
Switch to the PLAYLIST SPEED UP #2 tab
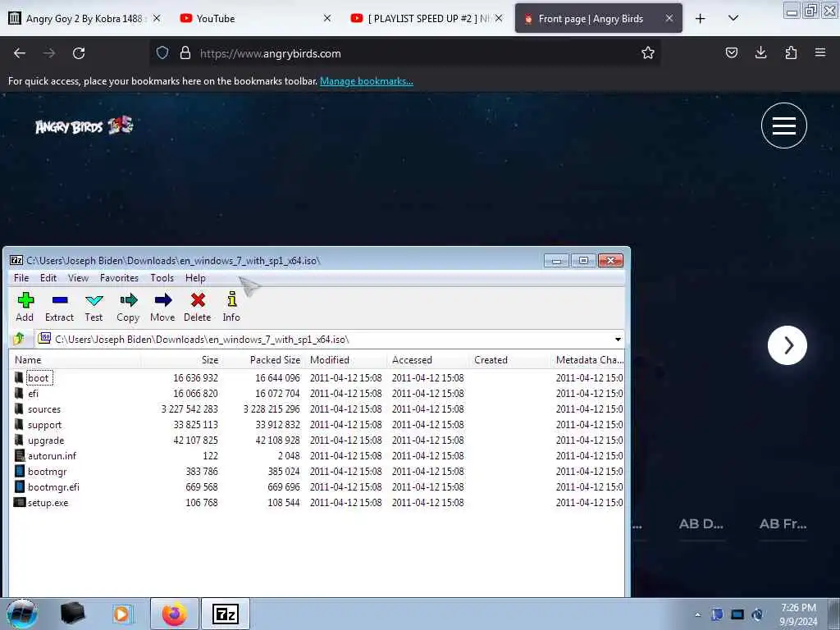pyautogui.click(x=426, y=18)
